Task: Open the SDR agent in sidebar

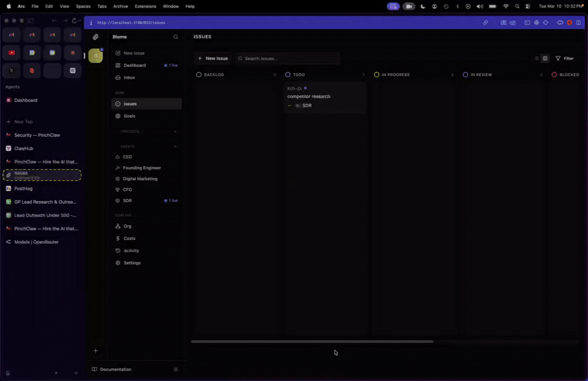Action: [146, 200]
